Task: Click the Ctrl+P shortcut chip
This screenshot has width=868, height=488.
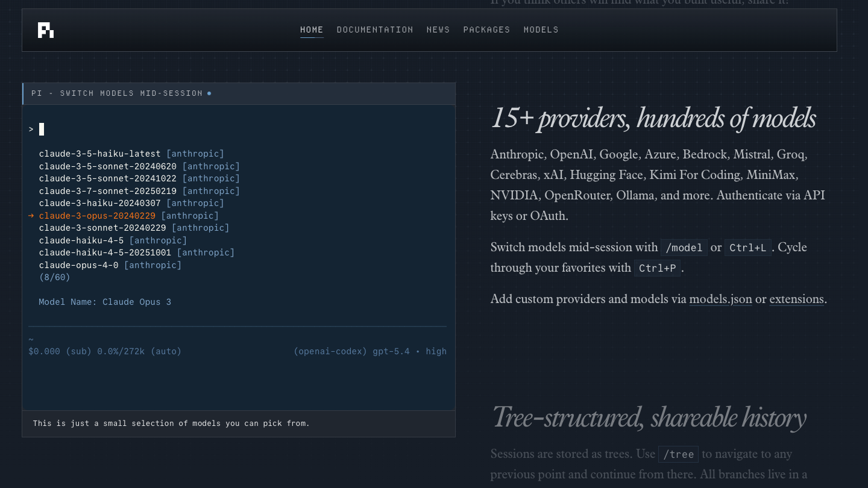Action: click(658, 268)
